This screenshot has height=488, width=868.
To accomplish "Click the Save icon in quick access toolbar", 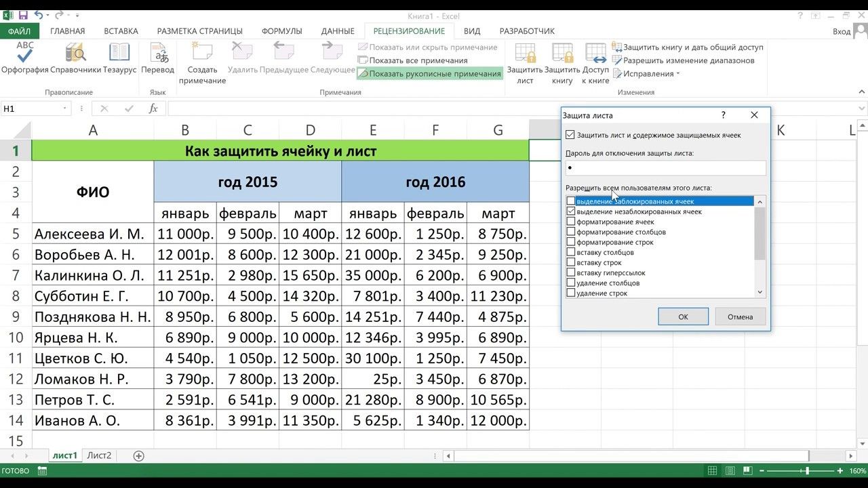I will 22,15.
